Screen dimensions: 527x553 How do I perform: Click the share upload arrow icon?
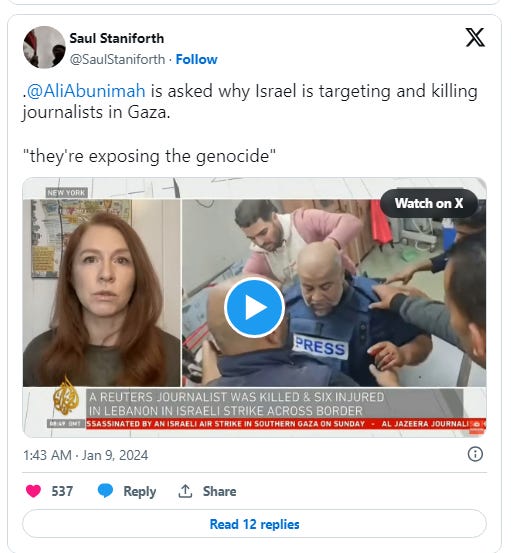click(185, 491)
